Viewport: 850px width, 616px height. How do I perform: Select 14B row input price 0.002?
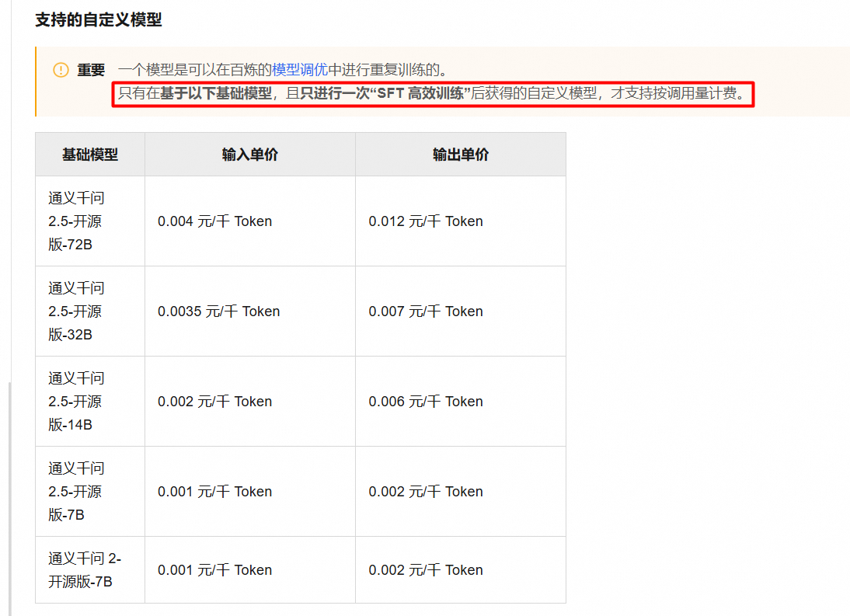(214, 402)
